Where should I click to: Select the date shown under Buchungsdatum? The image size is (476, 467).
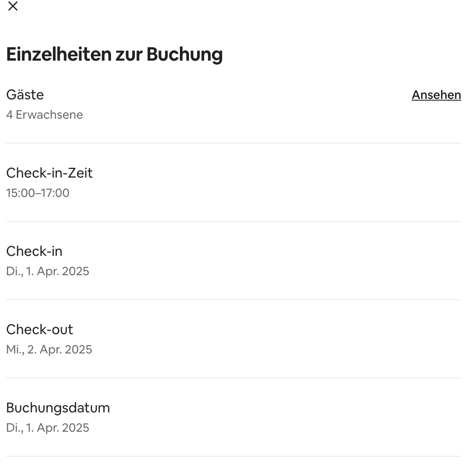click(x=47, y=428)
